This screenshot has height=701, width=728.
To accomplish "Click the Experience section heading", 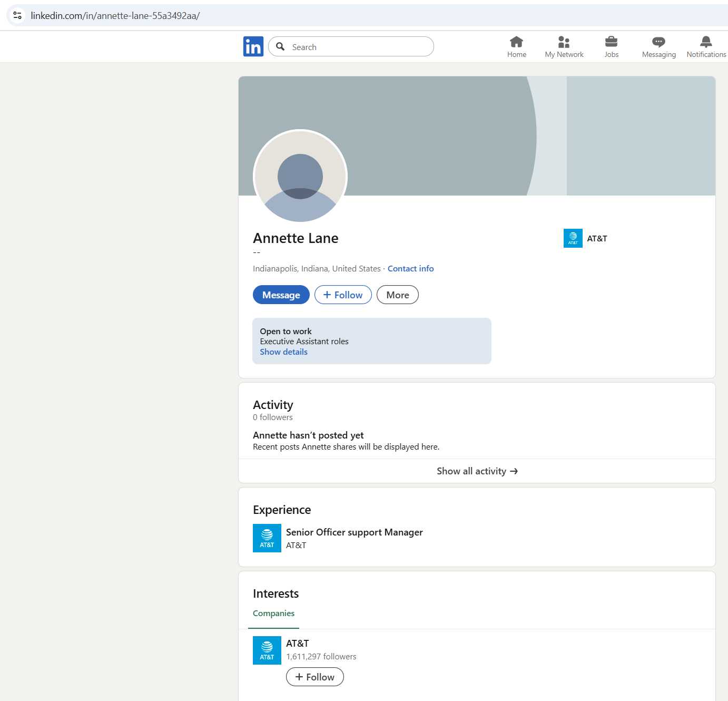I will tap(282, 510).
